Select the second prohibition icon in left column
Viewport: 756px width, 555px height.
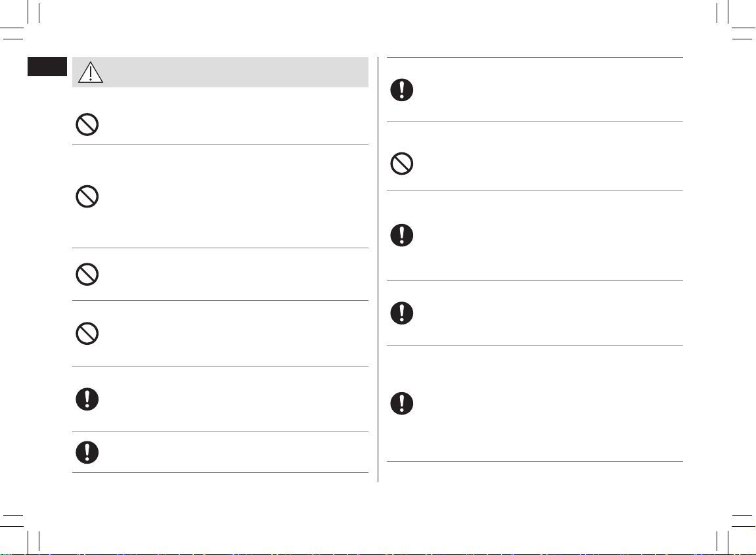pos(87,196)
